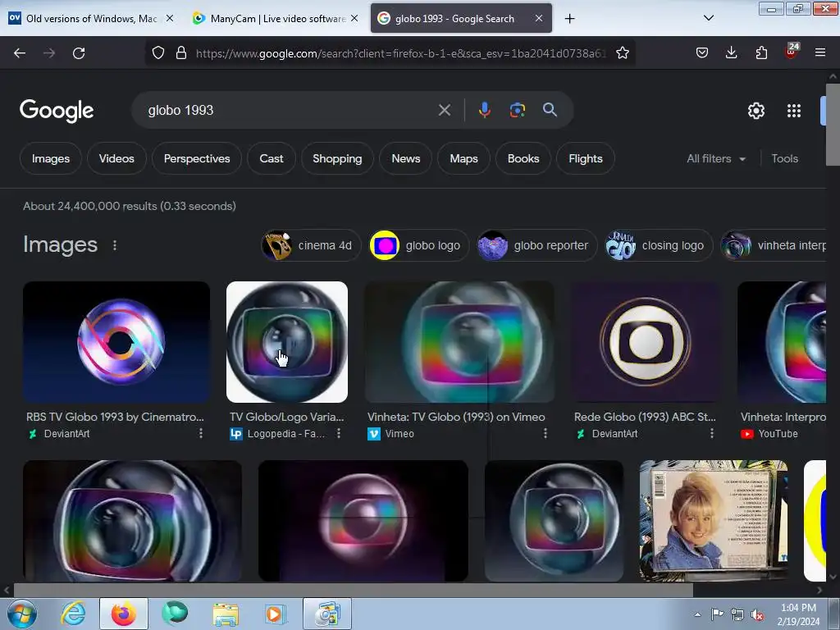Screen dimensions: 840x630
Task: Refine images with cinema 4d chip
Action: pos(311,245)
